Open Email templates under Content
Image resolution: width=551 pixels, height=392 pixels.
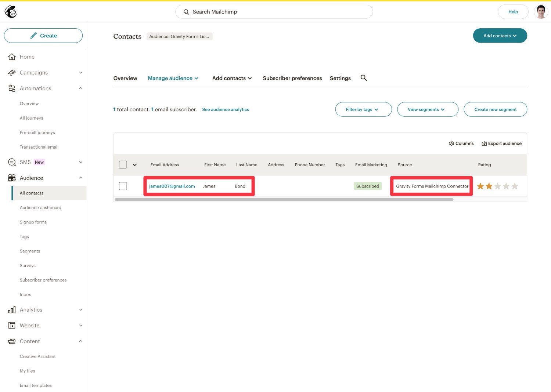pyautogui.click(x=36, y=385)
